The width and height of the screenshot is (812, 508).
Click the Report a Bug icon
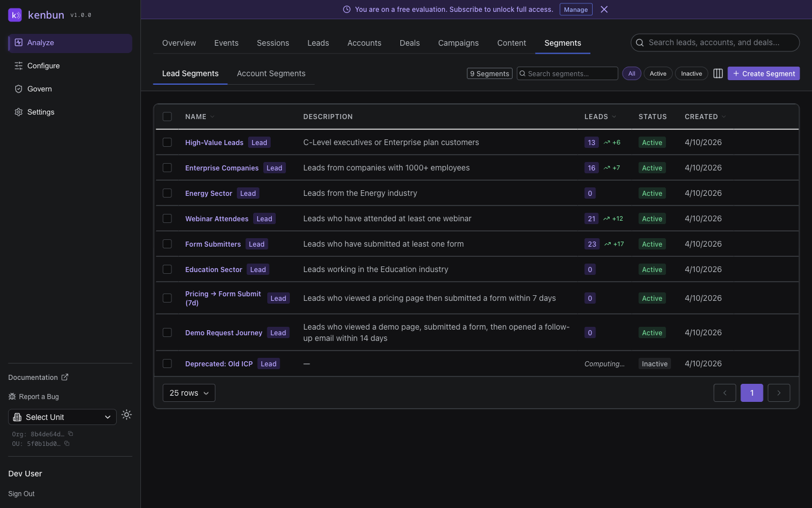(x=12, y=397)
